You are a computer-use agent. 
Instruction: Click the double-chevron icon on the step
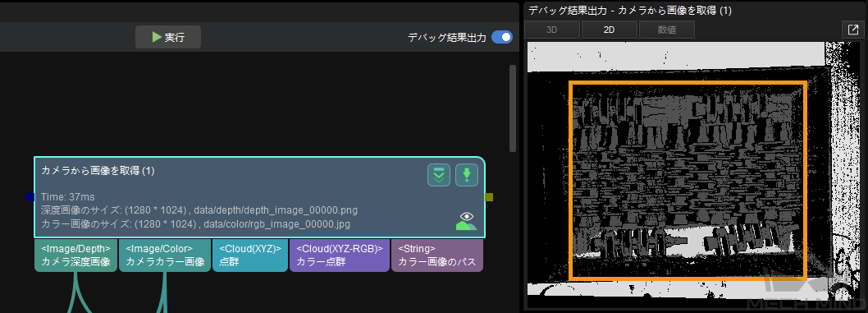coord(438,175)
